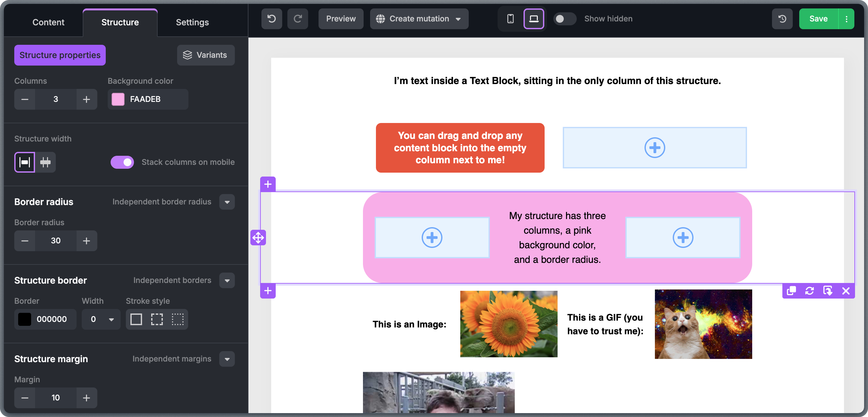Expand Independent border radius dropdown
Screen dimensions: 868x417
point(227,202)
